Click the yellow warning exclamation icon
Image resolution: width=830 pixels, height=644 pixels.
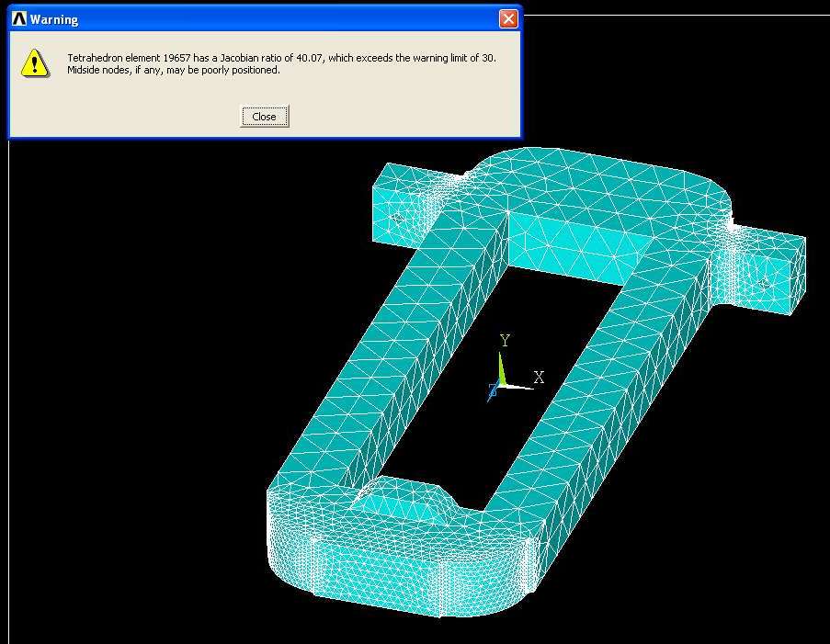tap(35, 63)
